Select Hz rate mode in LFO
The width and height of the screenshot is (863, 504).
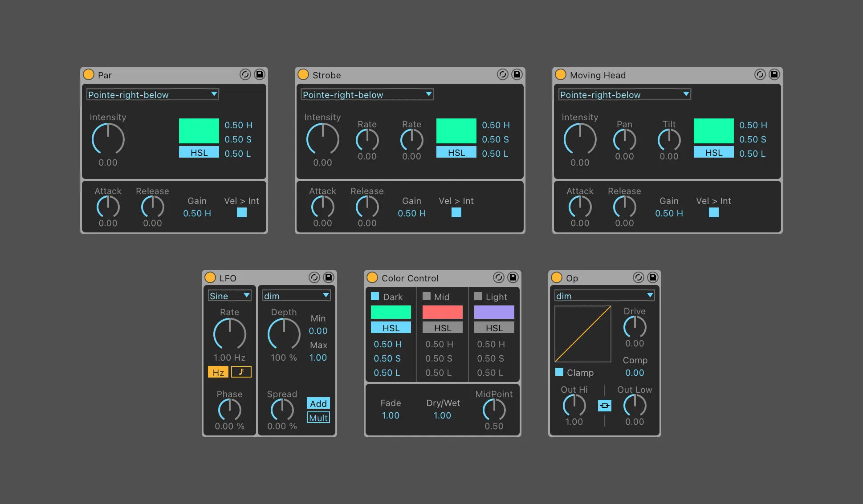tap(218, 372)
